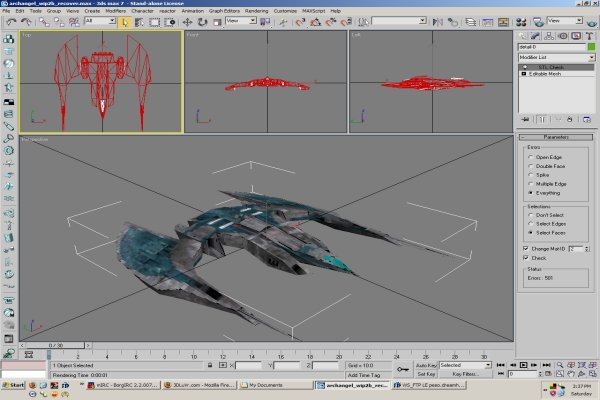Open the Named Selection Sets dropdown
This screenshot has width=600, height=400.
pos(399,21)
